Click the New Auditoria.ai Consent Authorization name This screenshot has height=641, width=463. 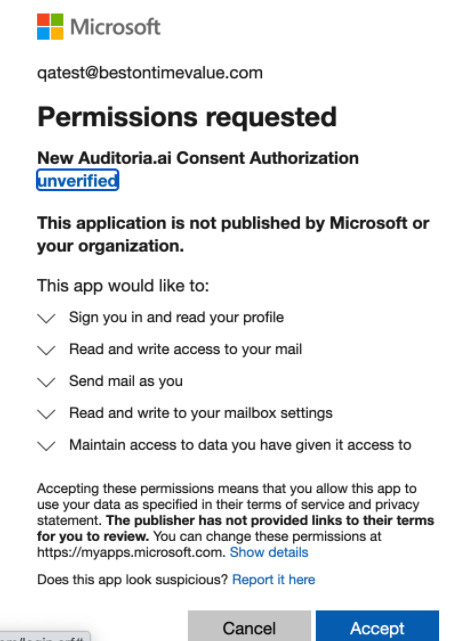198,158
